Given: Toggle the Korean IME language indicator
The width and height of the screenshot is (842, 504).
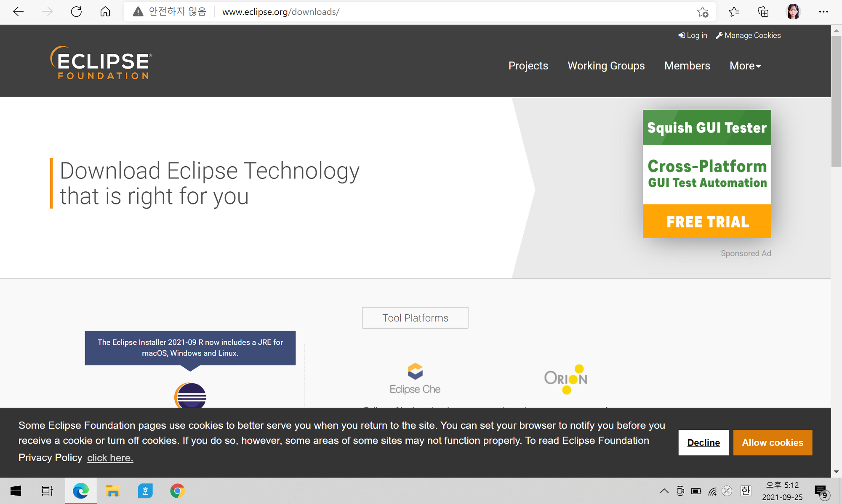Looking at the screenshot, I should pos(746,491).
